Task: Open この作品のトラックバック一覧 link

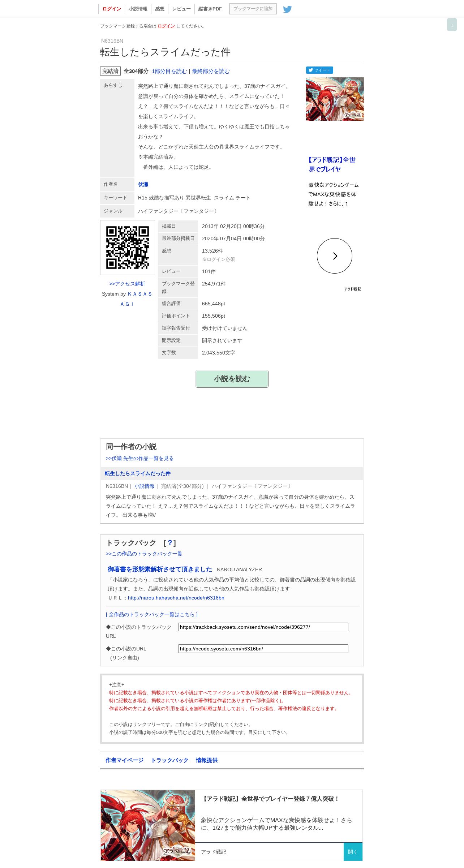Action: click(x=144, y=554)
